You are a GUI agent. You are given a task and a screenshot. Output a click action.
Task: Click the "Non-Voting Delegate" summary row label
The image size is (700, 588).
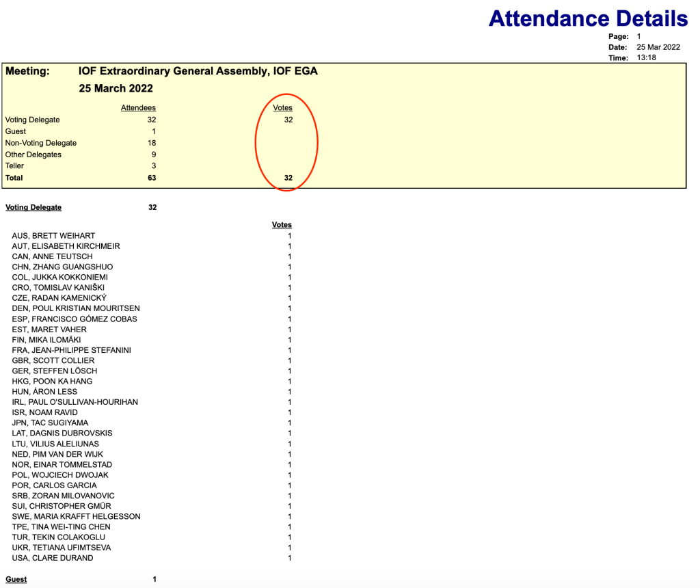(x=41, y=143)
